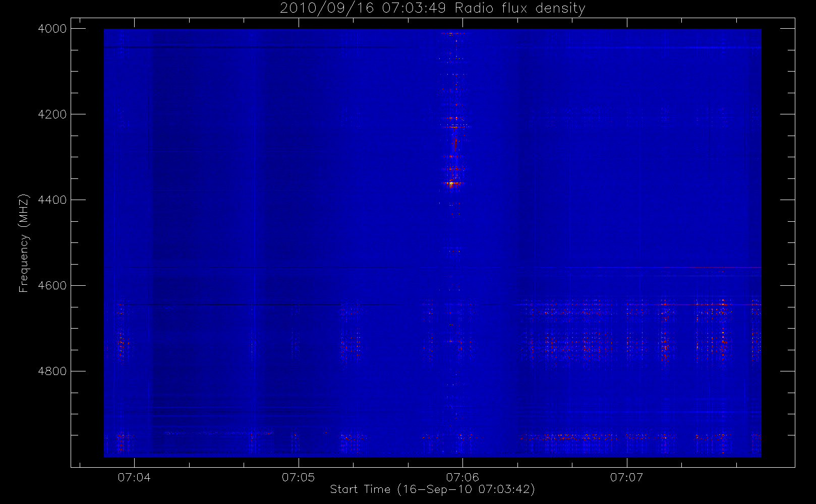The height and width of the screenshot is (504, 816).
Task: Click the 07:04 time tick label
Action: tap(134, 477)
